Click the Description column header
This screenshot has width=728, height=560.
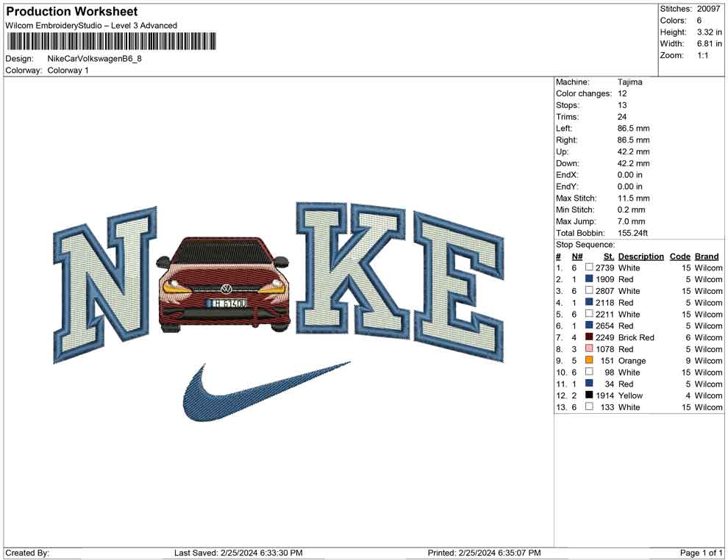pyautogui.click(x=641, y=256)
